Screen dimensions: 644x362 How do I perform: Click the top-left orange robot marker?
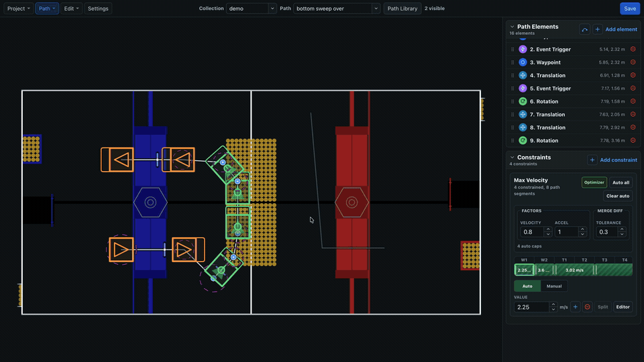pos(117,160)
